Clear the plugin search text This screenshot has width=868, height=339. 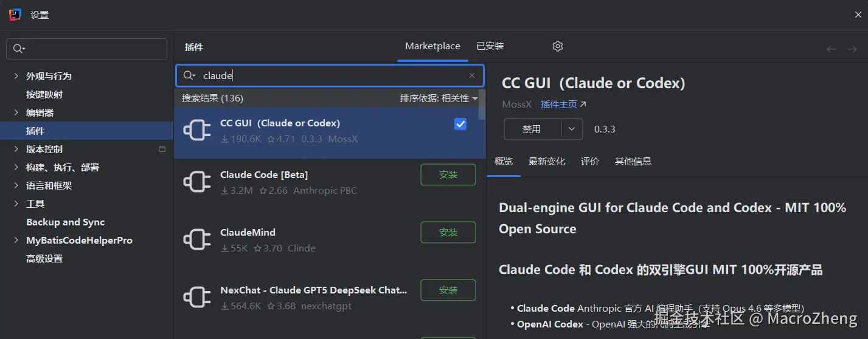coord(472,75)
